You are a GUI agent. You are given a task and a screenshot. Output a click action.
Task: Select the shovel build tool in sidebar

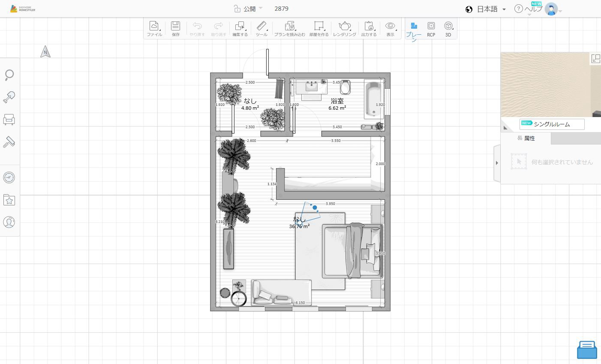coord(9,97)
